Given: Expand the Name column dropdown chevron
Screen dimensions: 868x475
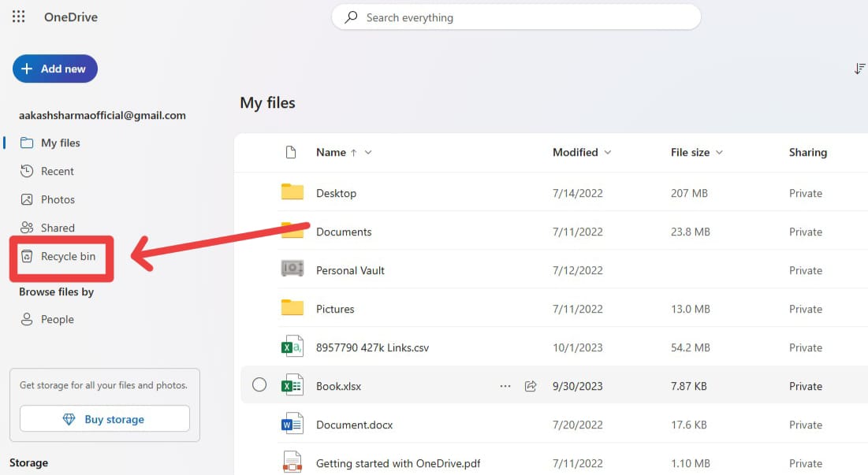Looking at the screenshot, I should [368, 152].
